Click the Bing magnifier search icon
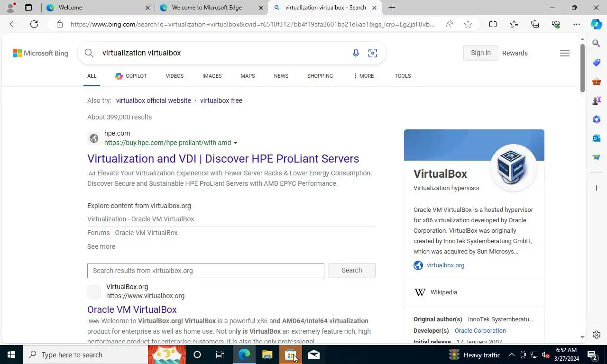Screen dimensions: 607x364 click(x=89, y=53)
